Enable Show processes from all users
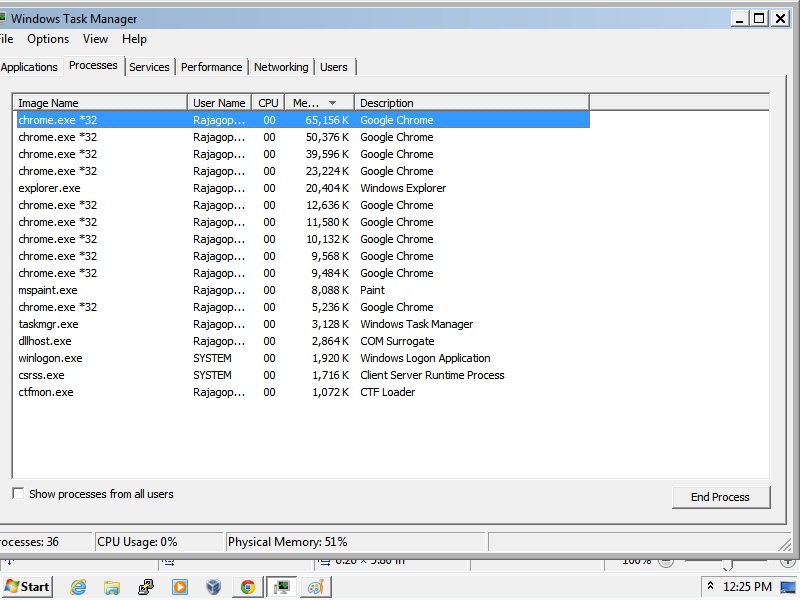Image resolution: width=800 pixels, height=600 pixels. coord(18,493)
